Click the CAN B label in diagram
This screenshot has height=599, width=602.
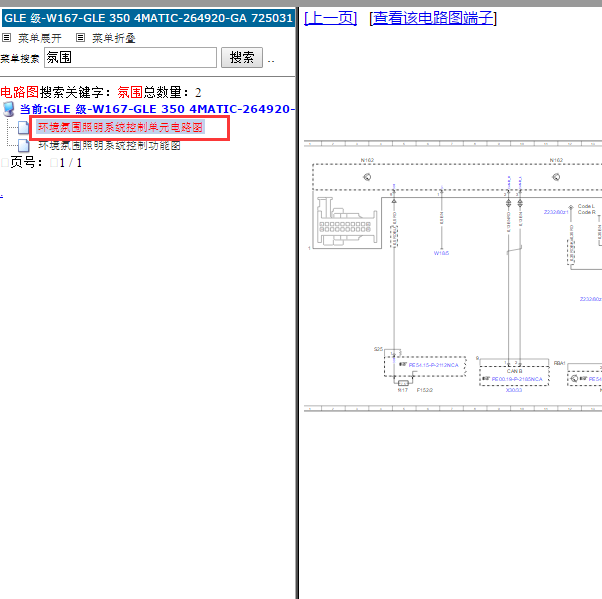click(x=514, y=371)
